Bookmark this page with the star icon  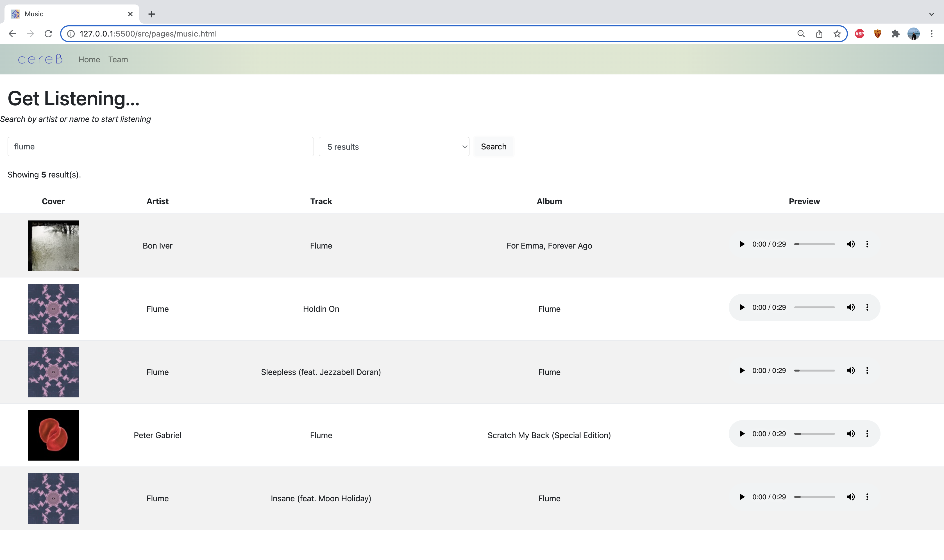click(837, 34)
